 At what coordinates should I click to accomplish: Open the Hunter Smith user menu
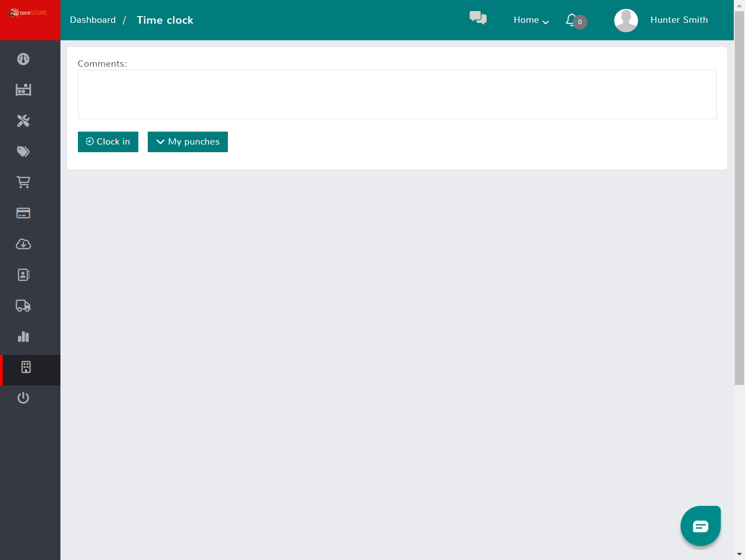pyautogui.click(x=679, y=20)
